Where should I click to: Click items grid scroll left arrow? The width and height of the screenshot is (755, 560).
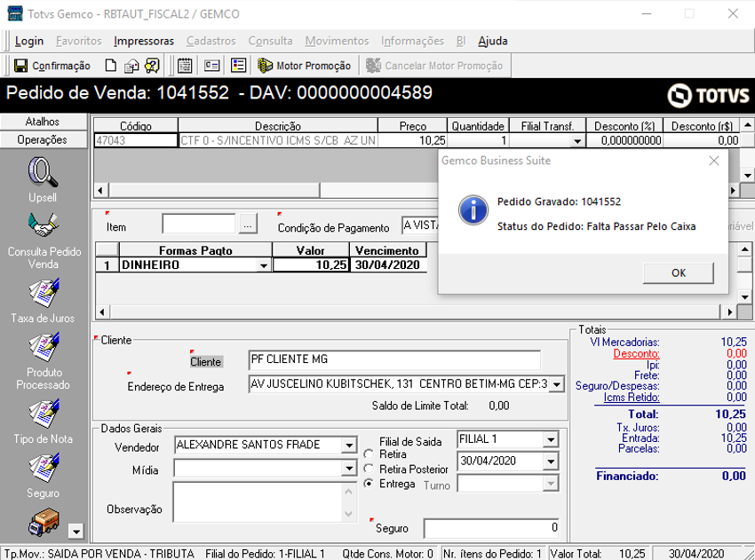(99, 190)
